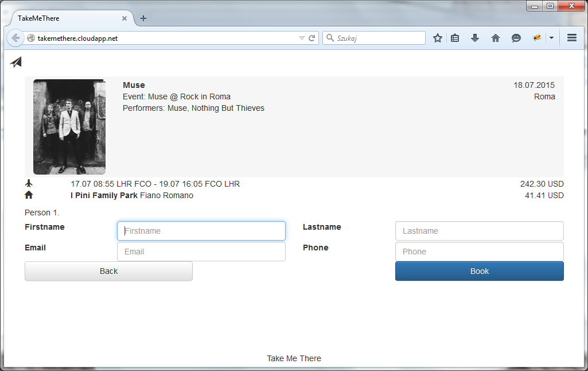588x371 pixels.
Task: Focus the Szukaj search box
Action: tap(374, 38)
